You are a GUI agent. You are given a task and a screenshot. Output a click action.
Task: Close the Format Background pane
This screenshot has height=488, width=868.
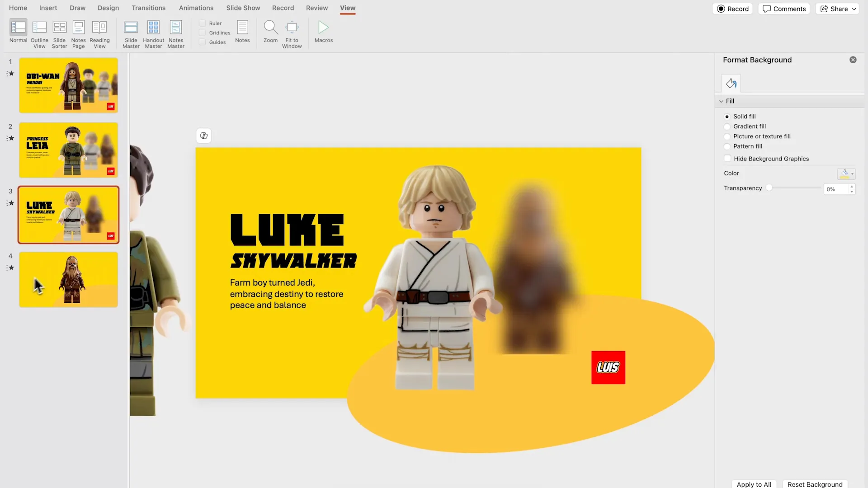pyautogui.click(x=853, y=60)
